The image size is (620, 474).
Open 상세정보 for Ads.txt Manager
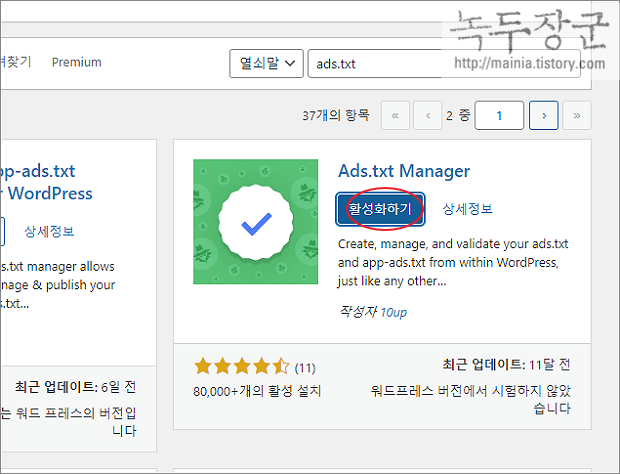(x=467, y=209)
